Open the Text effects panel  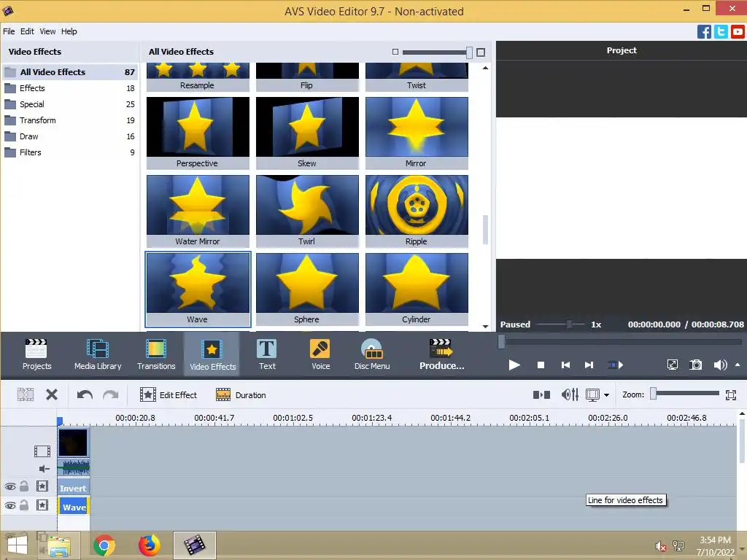tap(267, 354)
